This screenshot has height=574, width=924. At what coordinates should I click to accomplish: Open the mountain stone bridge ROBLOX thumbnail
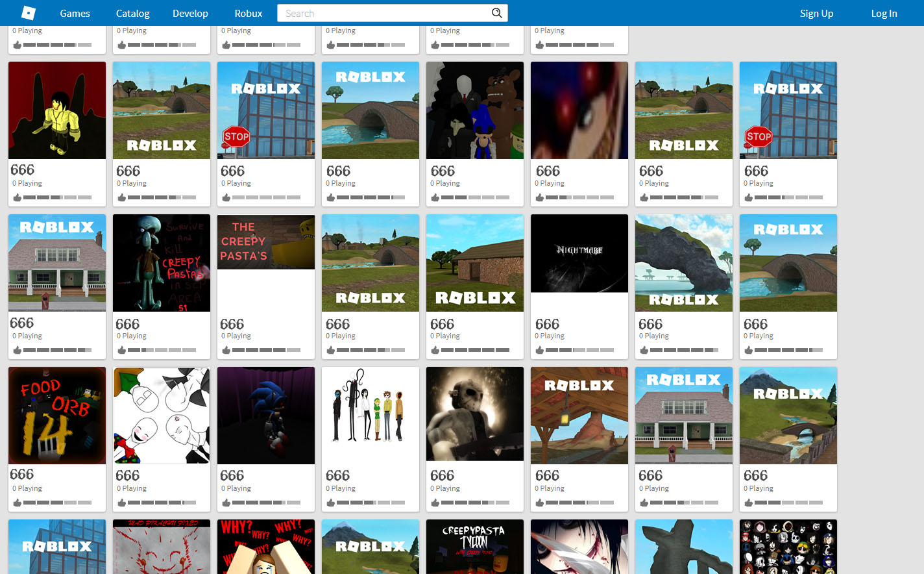[x=788, y=416]
